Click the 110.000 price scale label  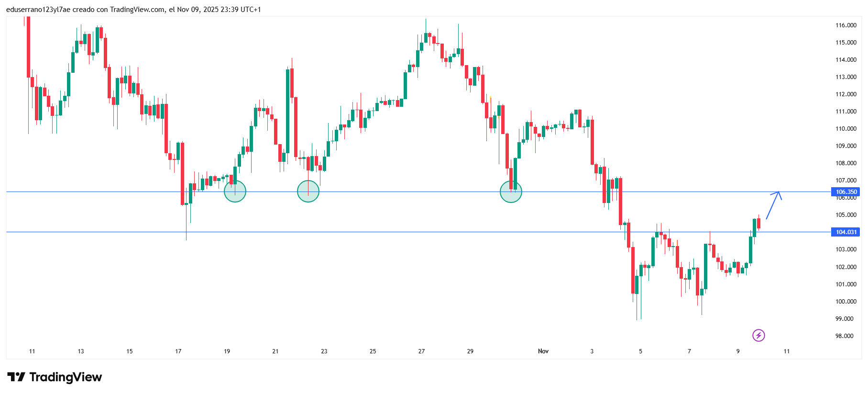click(846, 129)
